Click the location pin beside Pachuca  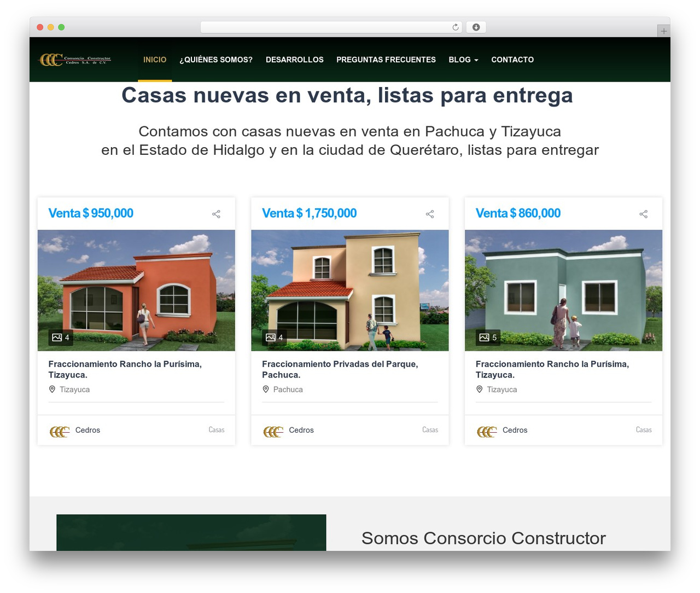coord(266,389)
